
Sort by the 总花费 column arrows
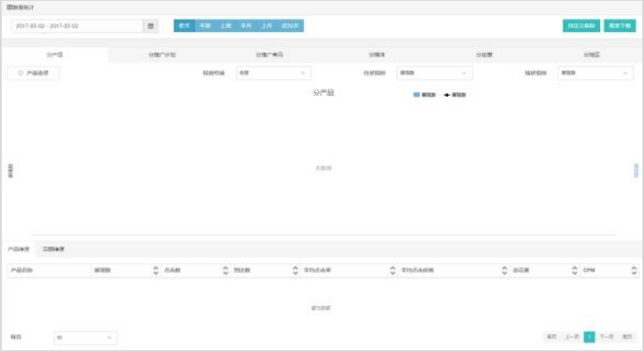574,270
